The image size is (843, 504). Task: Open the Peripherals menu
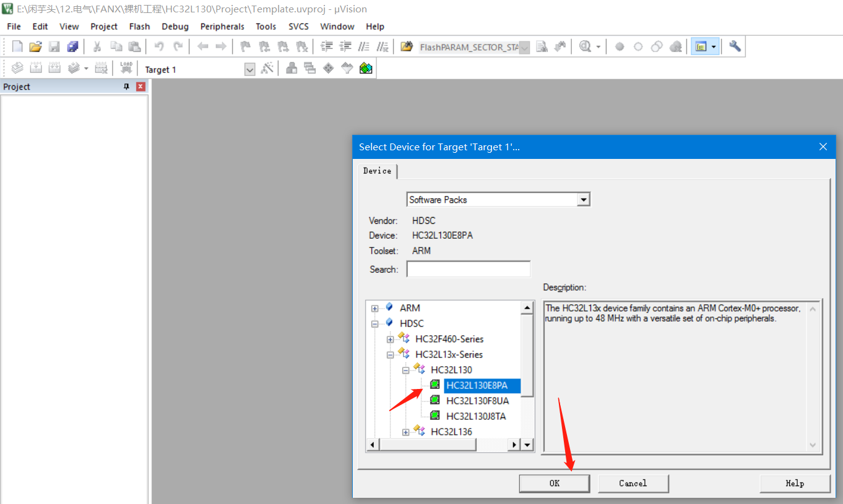click(222, 27)
